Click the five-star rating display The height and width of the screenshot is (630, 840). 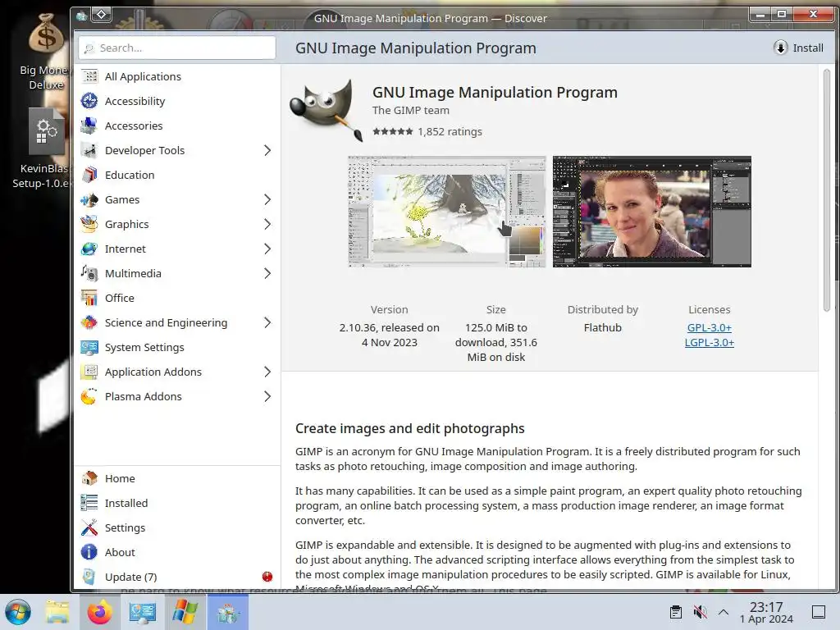pos(393,132)
